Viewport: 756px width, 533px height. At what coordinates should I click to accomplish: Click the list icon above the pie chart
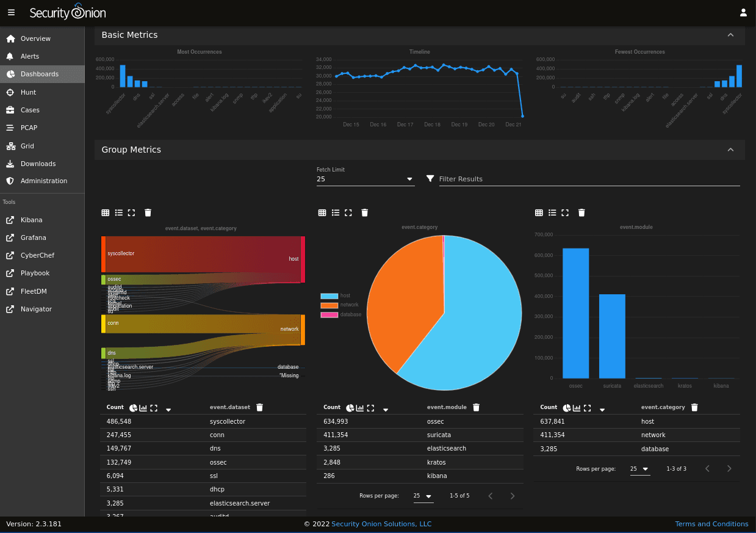pos(336,212)
